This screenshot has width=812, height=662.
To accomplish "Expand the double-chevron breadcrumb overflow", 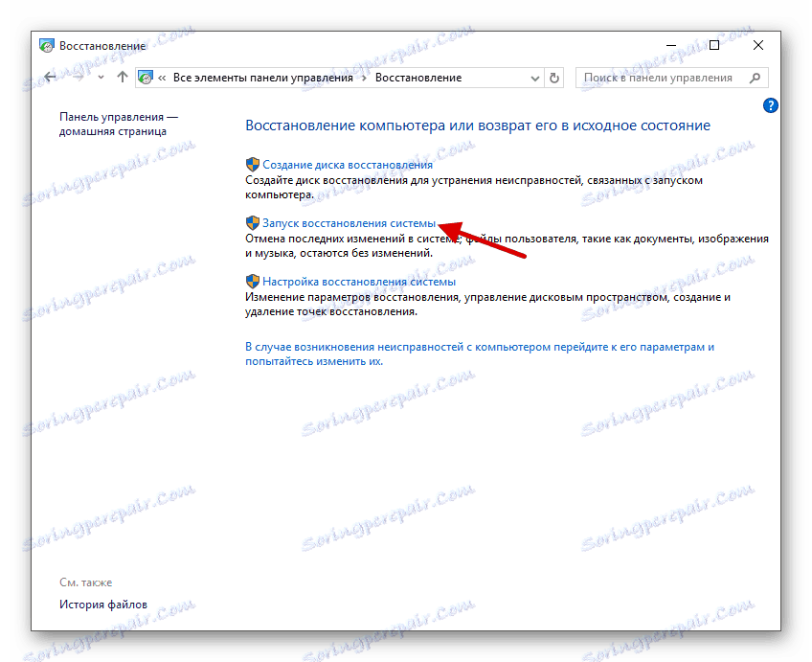I will click(162, 79).
